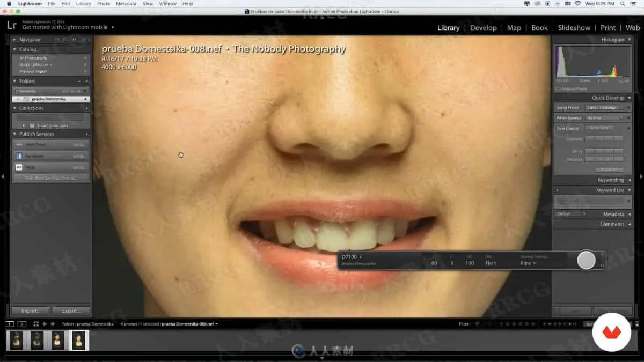This screenshot has width=644, height=362.
Task: Select the Library module tab
Action: click(448, 28)
